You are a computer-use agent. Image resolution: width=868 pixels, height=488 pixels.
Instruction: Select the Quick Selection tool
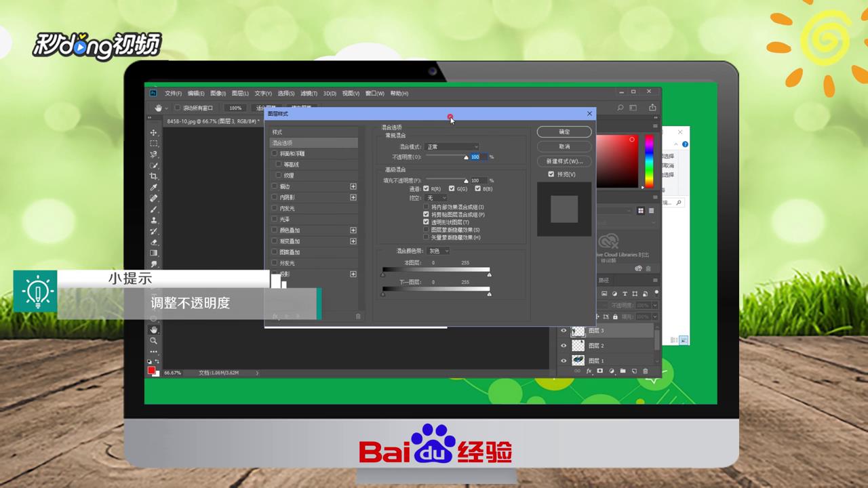pyautogui.click(x=154, y=165)
